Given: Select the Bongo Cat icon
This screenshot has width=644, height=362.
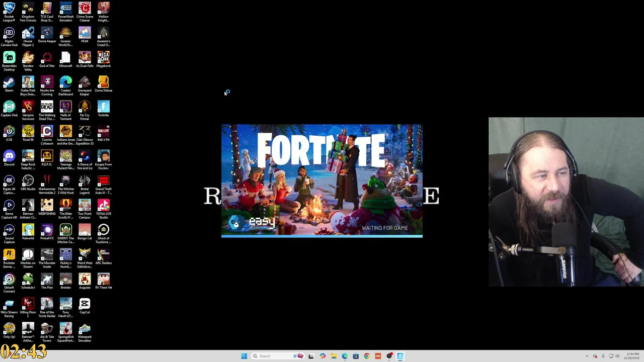Looking at the screenshot, I should (x=85, y=232).
